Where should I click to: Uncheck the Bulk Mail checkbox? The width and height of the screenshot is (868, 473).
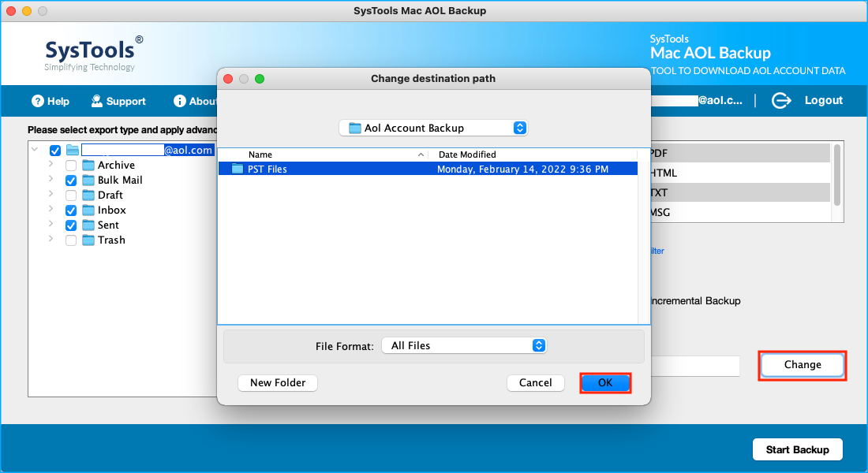point(71,181)
